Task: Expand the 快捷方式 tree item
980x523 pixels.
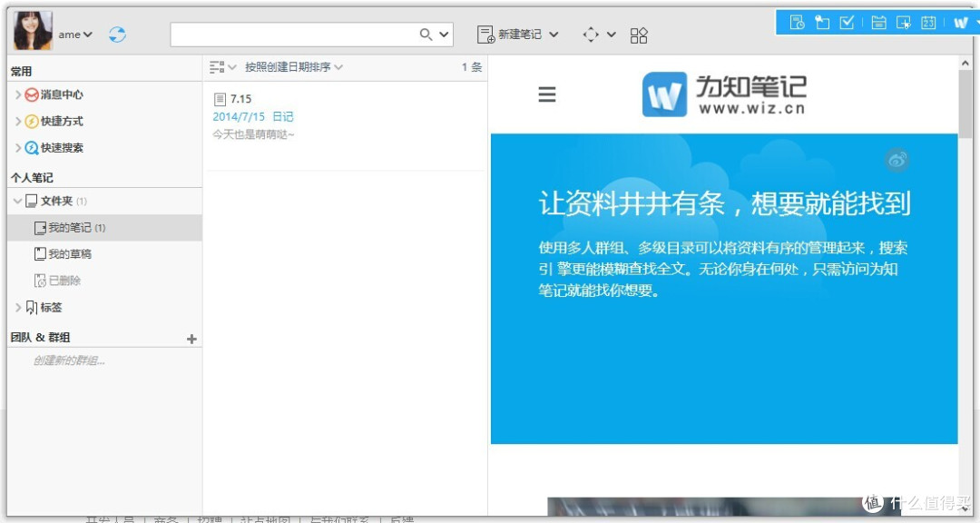Action: (17, 122)
